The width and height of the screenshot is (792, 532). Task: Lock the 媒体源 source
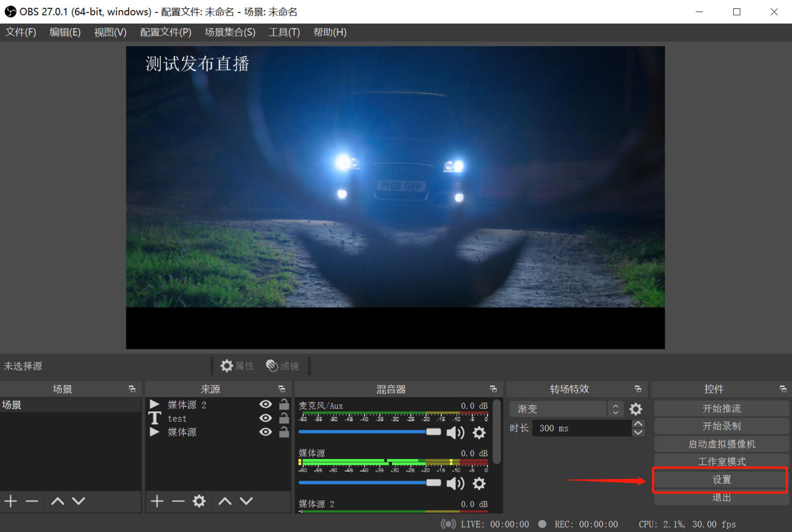284,432
